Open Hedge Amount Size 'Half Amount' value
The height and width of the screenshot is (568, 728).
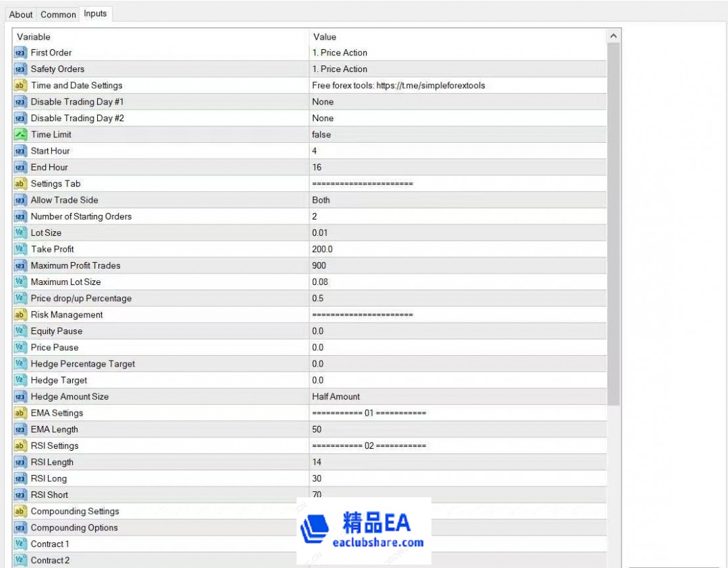click(336, 397)
